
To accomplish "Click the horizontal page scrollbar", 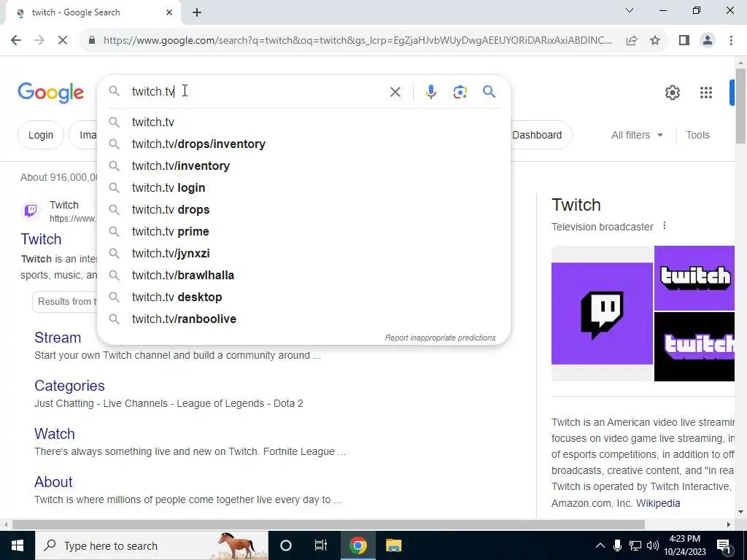I will [328, 524].
